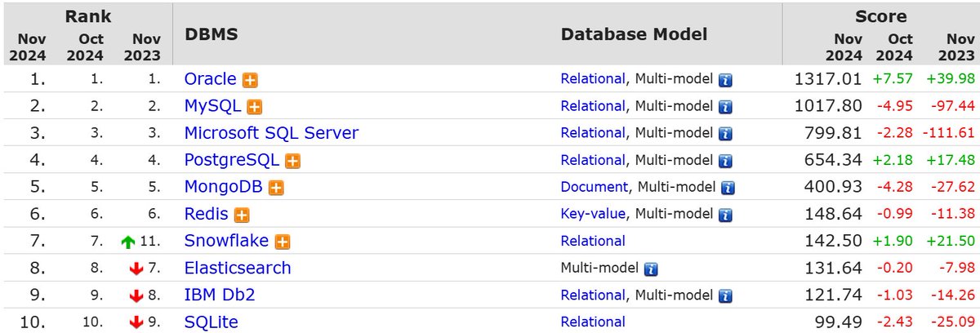Viewport: 980px width, 333px height.
Task: Click the Microsoft SQL Server score 799.81
Action: click(x=834, y=133)
